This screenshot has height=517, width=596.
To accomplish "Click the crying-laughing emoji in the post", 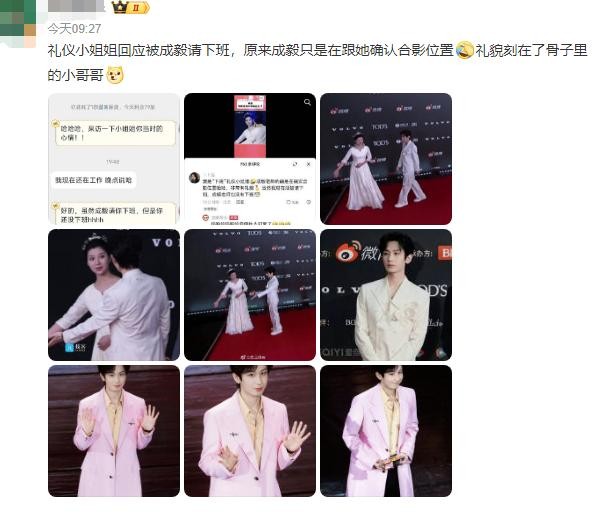I will pos(464,51).
